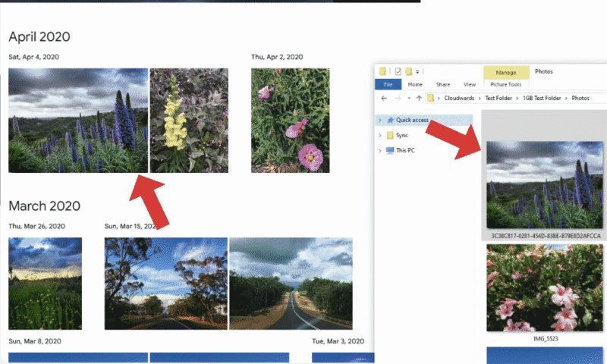Click the Thu, Mar 26, 2020 date label
607x364 pixels.
click(x=36, y=226)
